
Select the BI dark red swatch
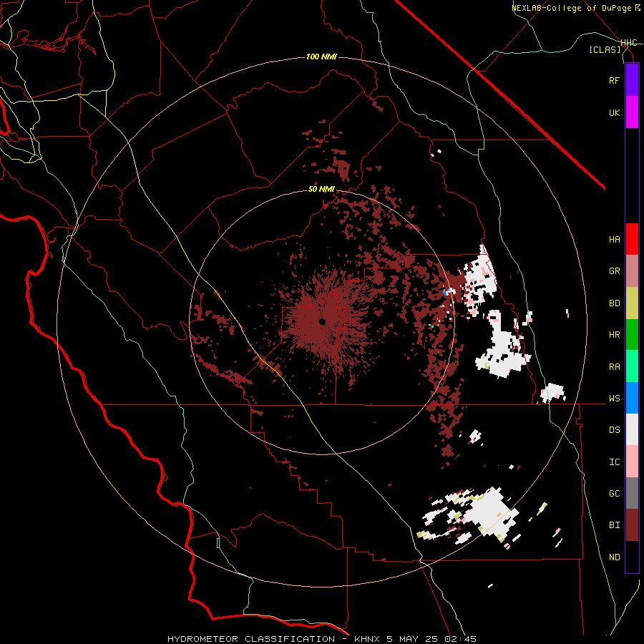[632, 525]
